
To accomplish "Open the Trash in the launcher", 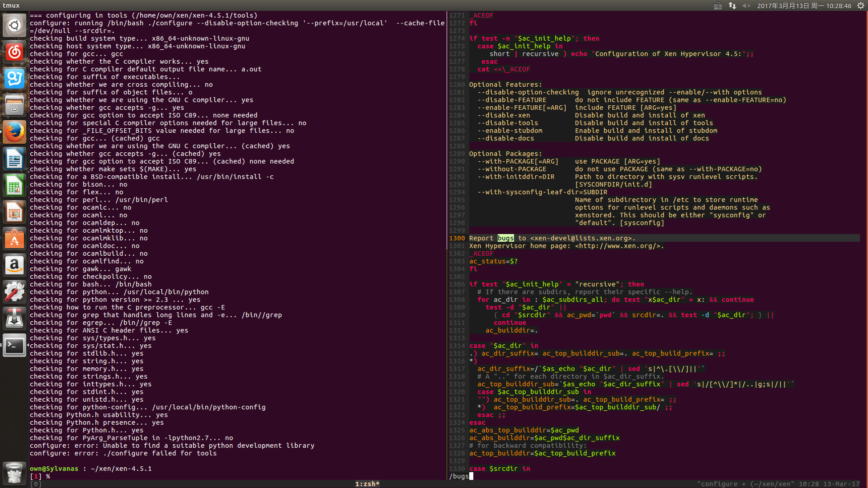I will point(14,473).
